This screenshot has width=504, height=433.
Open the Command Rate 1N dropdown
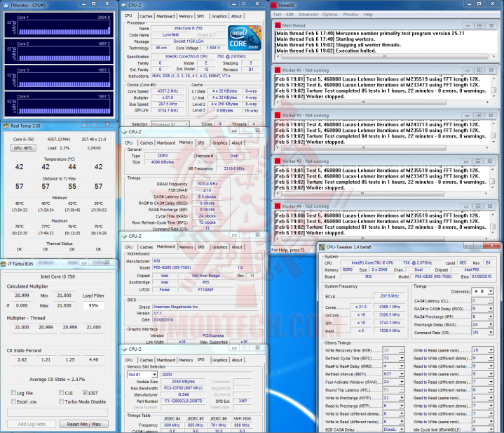491,333
